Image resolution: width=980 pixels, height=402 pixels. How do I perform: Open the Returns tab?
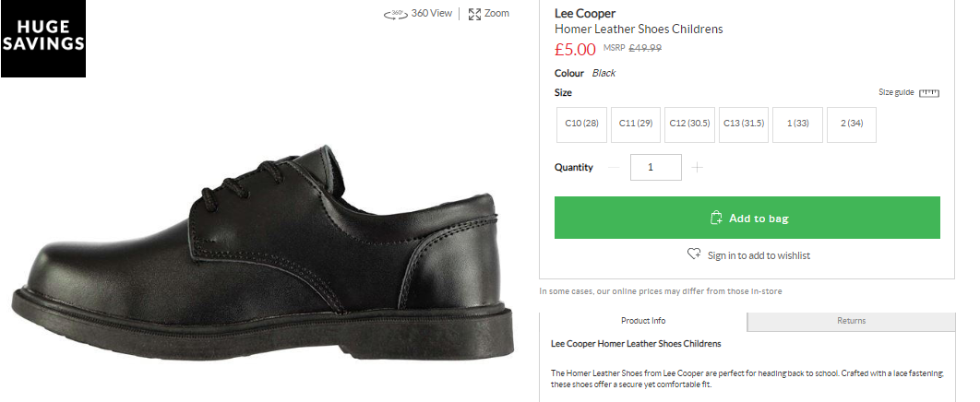851,321
